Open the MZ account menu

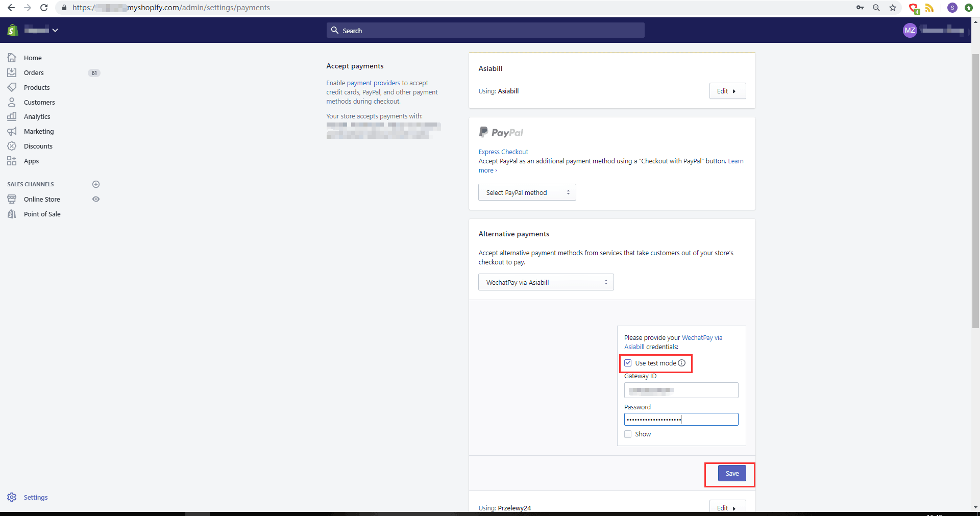coord(910,30)
